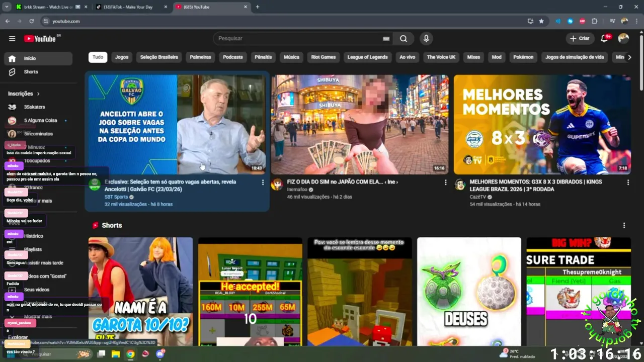Go to Início in sidebar
This screenshot has width=644, height=362.
(x=38, y=58)
